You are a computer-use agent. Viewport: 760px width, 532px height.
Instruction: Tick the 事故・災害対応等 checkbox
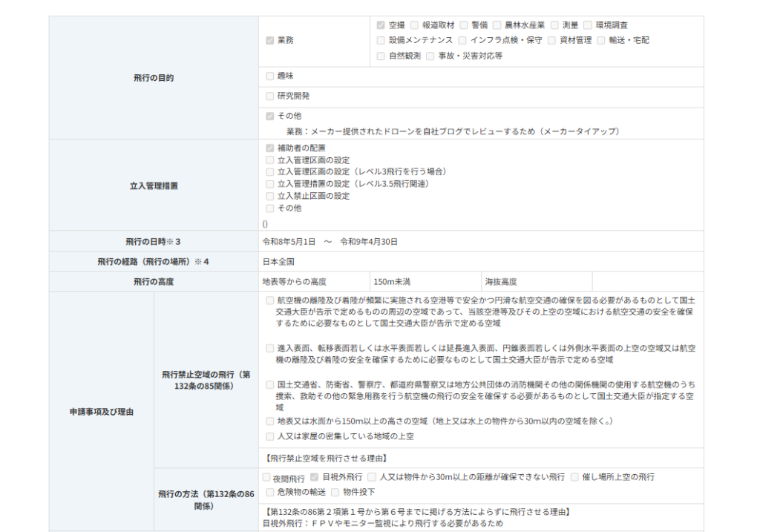pos(430,56)
